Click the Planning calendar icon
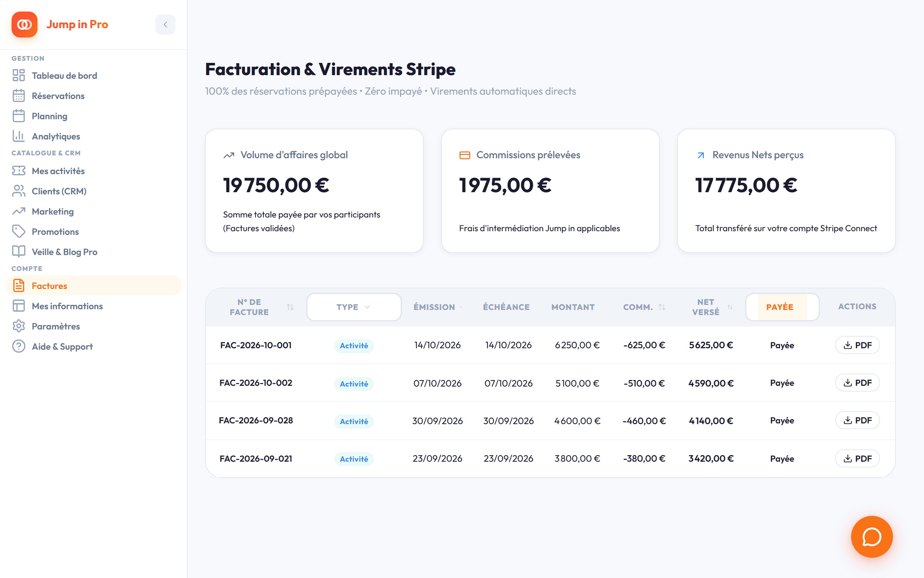Image resolution: width=924 pixels, height=578 pixels. point(19,116)
